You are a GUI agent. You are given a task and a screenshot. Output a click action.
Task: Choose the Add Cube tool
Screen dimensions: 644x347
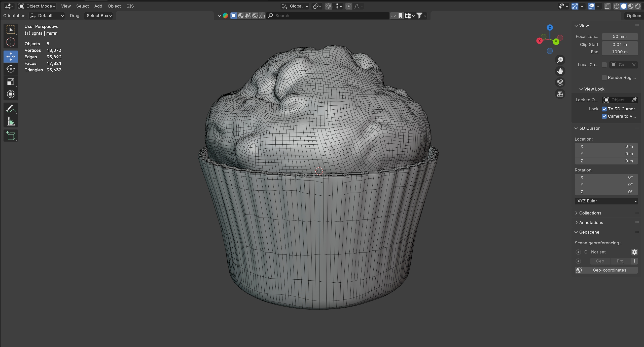coord(11,136)
